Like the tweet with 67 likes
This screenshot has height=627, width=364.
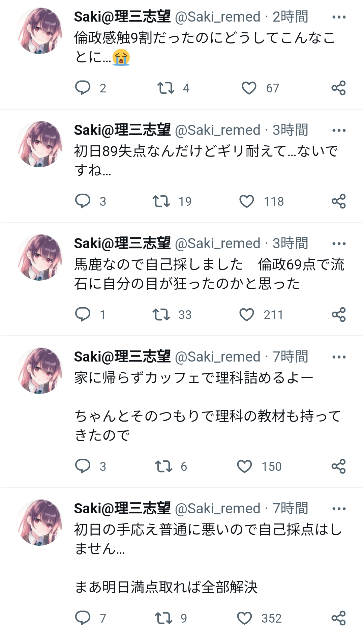249,88
